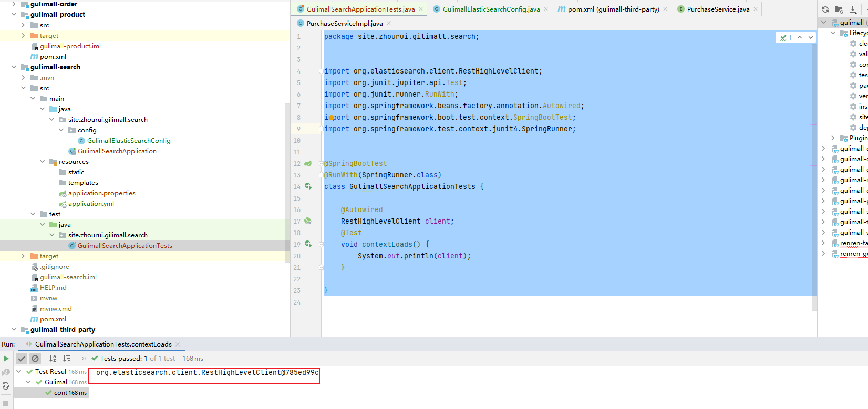Viewport: 868px width, 409px height.
Task: Close the contextLoads run tab
Action: [x=178, y=344]
